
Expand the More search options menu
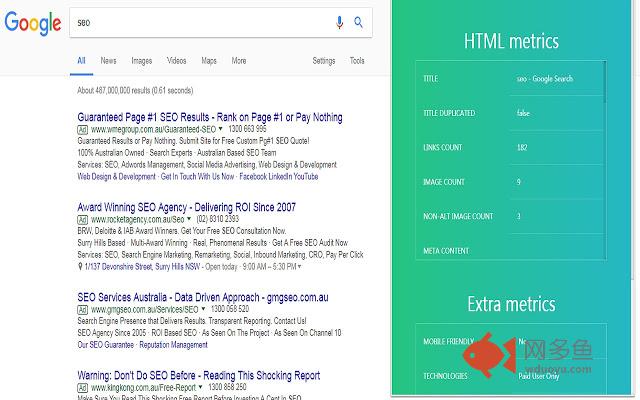click(x=239, y=61)
